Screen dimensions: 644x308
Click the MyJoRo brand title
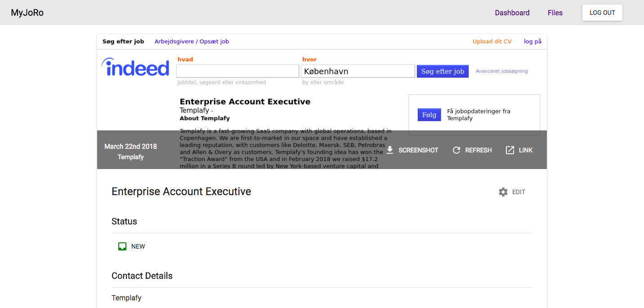pos(27,13)
